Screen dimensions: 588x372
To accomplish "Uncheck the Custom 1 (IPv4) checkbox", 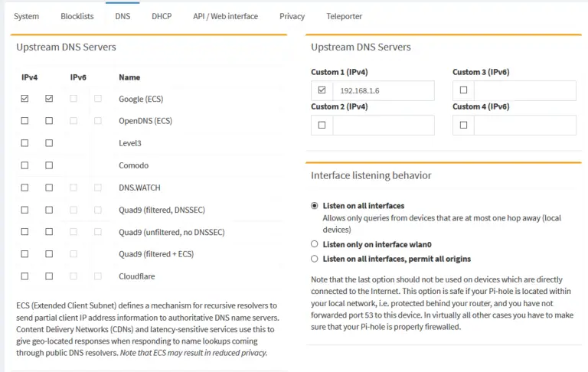I will tap(322, 90).
